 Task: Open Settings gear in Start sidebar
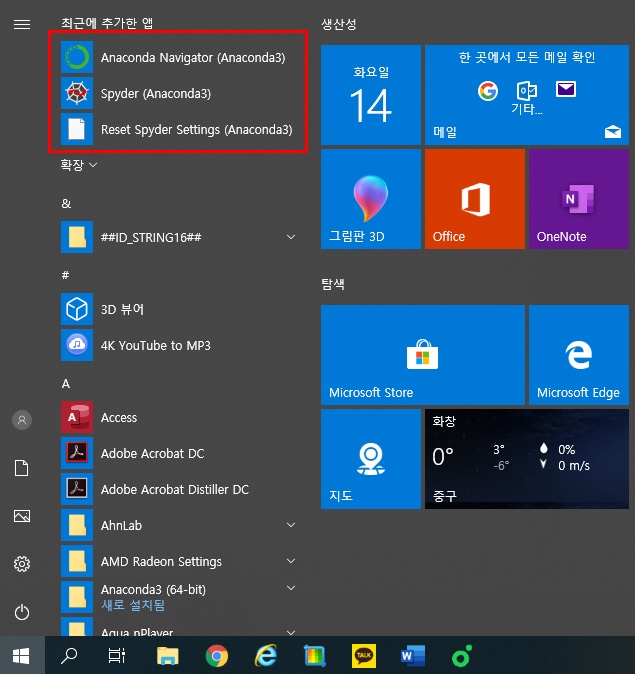point(22,564)
